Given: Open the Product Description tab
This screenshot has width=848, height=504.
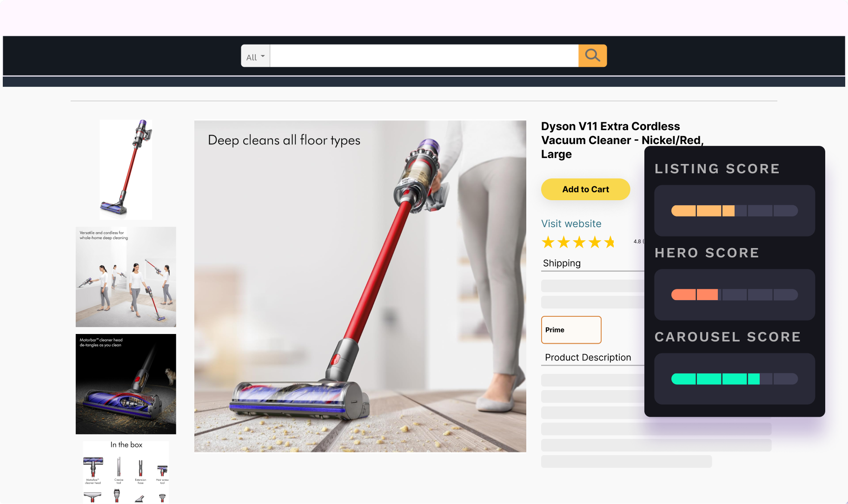Looking at the screenshot, I should [588, 357].
